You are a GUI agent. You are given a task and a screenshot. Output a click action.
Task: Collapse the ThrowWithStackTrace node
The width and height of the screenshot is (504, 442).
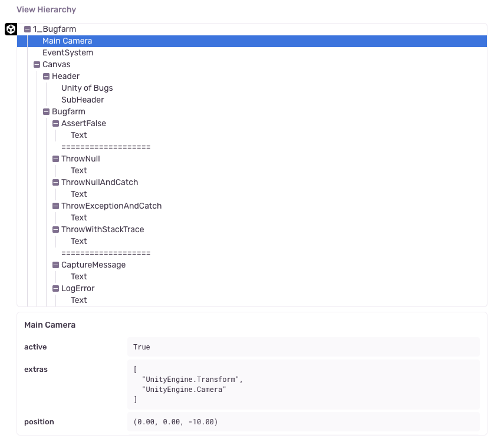[x=55, y=229]
